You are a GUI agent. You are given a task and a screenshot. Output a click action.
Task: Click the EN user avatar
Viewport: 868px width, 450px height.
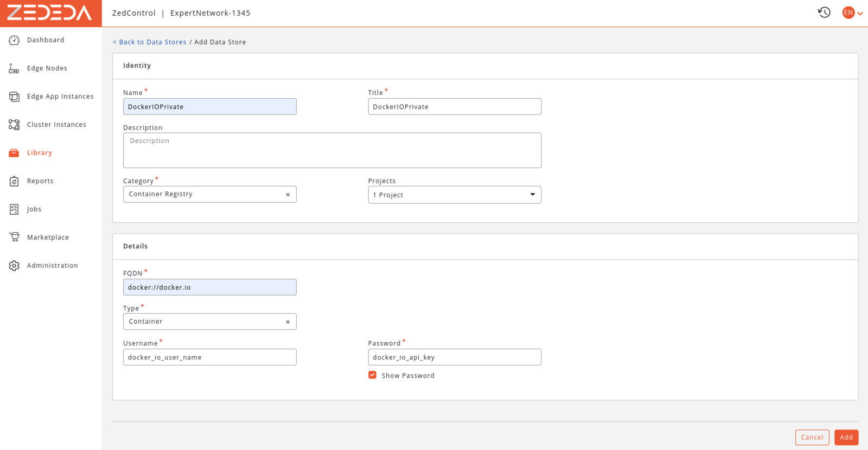pyautogui.click(x=848, y=12)
